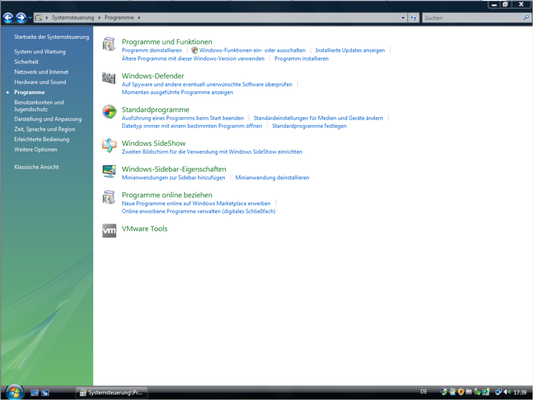Select Netzwerk und Internet in sidebar
The height and width of the screenshot is (400, 533).
pos(41,72)
